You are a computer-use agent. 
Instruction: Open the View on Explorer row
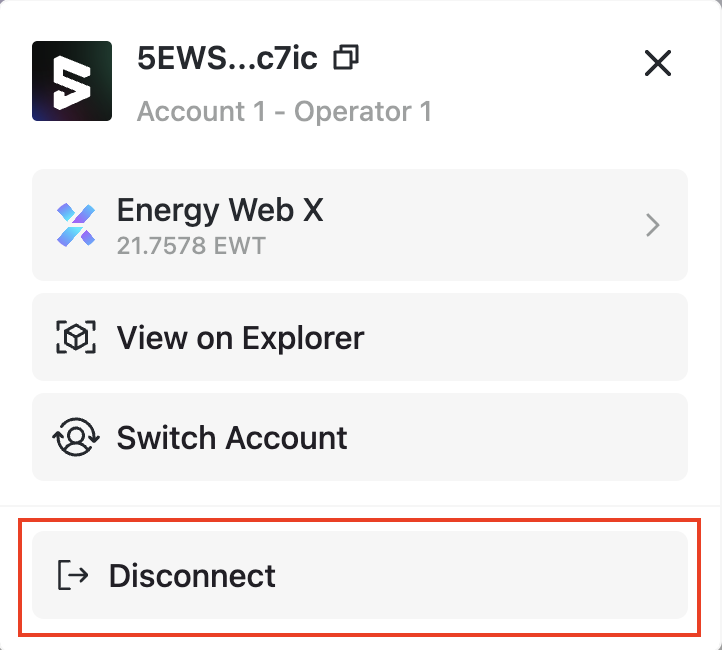click(x=360, y=338)
